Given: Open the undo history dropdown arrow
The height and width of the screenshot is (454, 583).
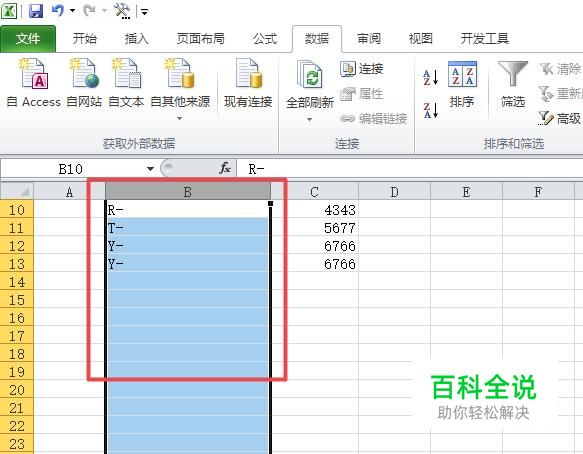Looking at the screenshot, I should pos(73,11).
